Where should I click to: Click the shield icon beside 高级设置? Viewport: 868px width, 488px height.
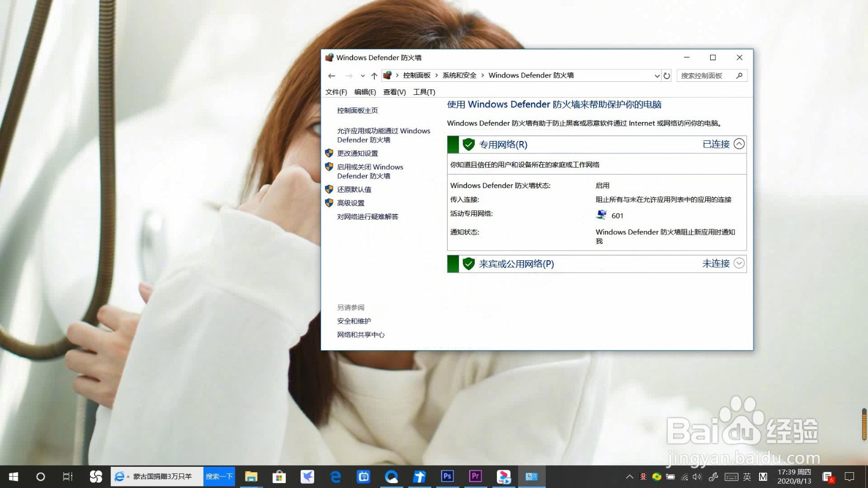329,203
